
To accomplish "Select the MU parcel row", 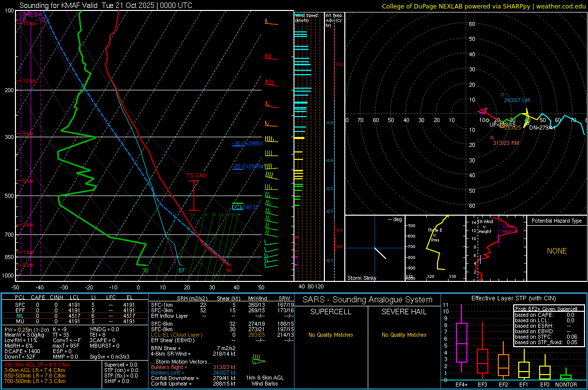I will coord(75,321).
